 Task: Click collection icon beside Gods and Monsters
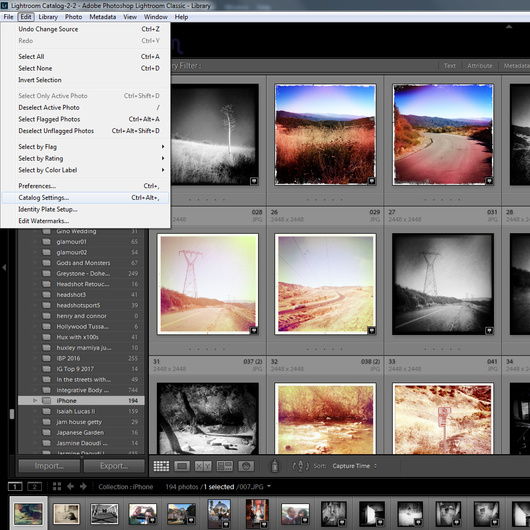46,263
